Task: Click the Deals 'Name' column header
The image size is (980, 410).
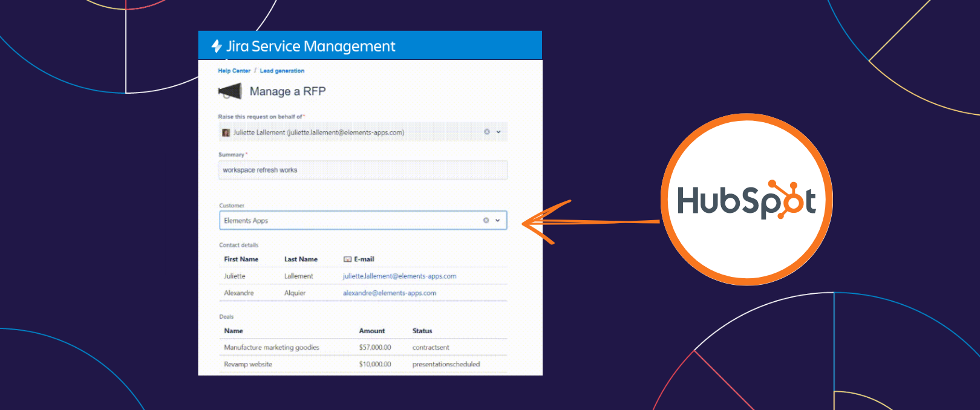Action: point(234,331)
